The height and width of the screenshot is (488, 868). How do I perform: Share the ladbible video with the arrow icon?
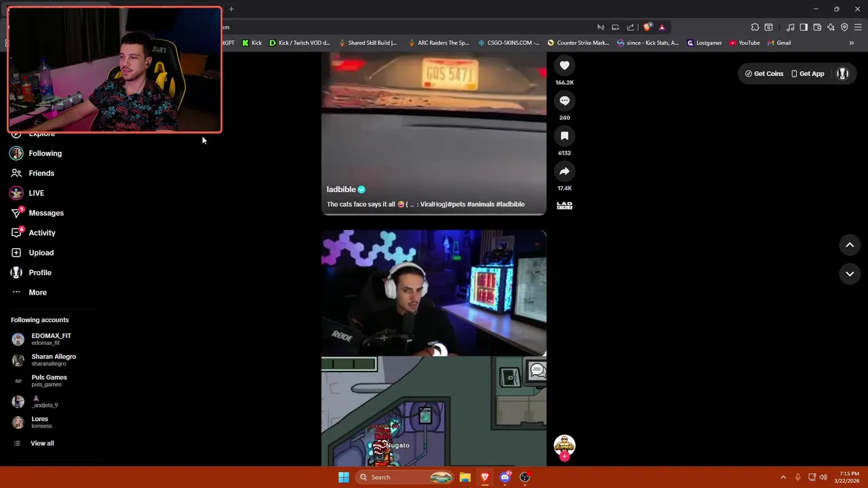(564, 171)
